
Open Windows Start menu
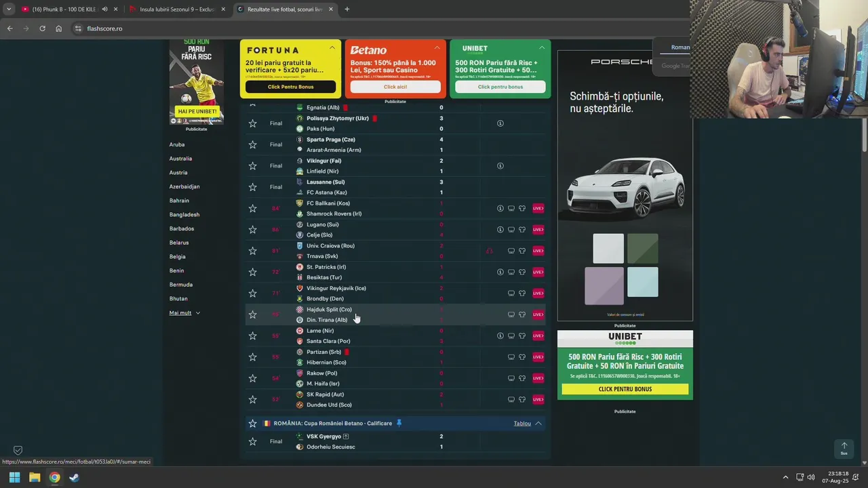[14, 477]
